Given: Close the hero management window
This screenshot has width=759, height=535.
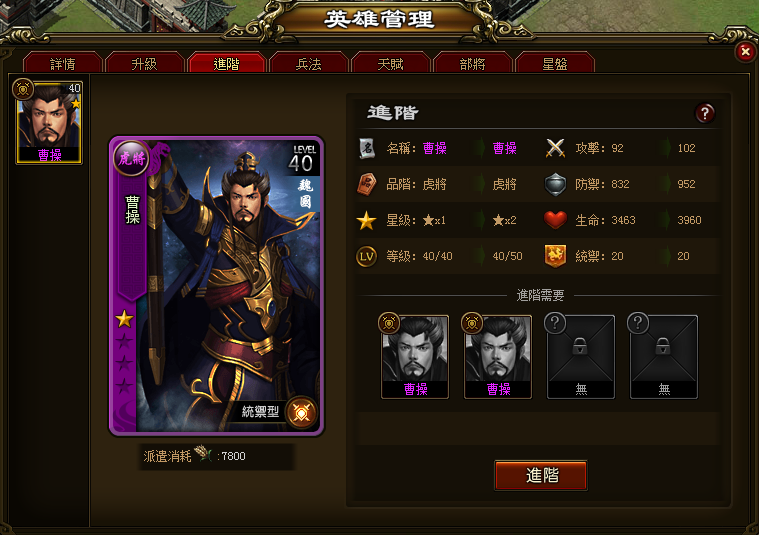Looking at the screenshot, I should pos(745,51).
